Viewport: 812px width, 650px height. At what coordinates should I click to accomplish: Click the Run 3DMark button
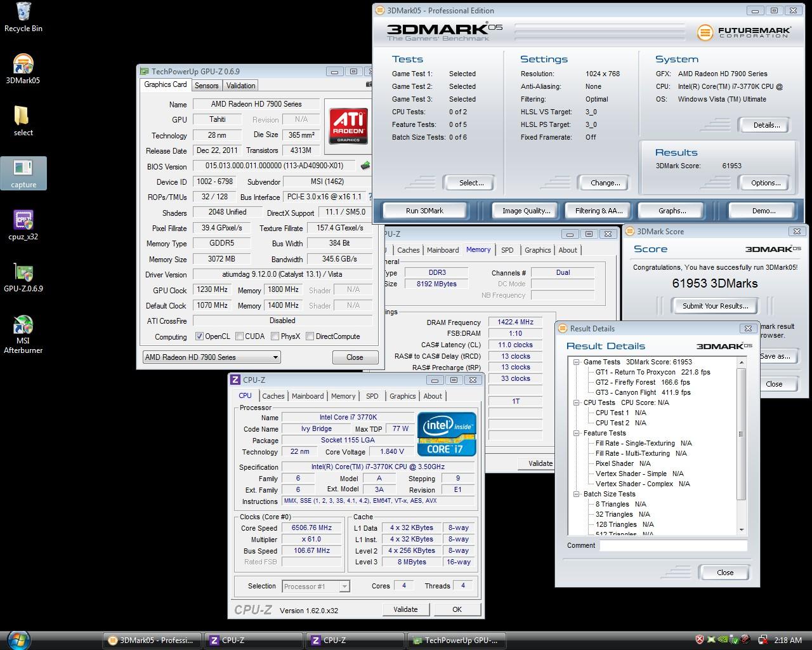(425, 211)
